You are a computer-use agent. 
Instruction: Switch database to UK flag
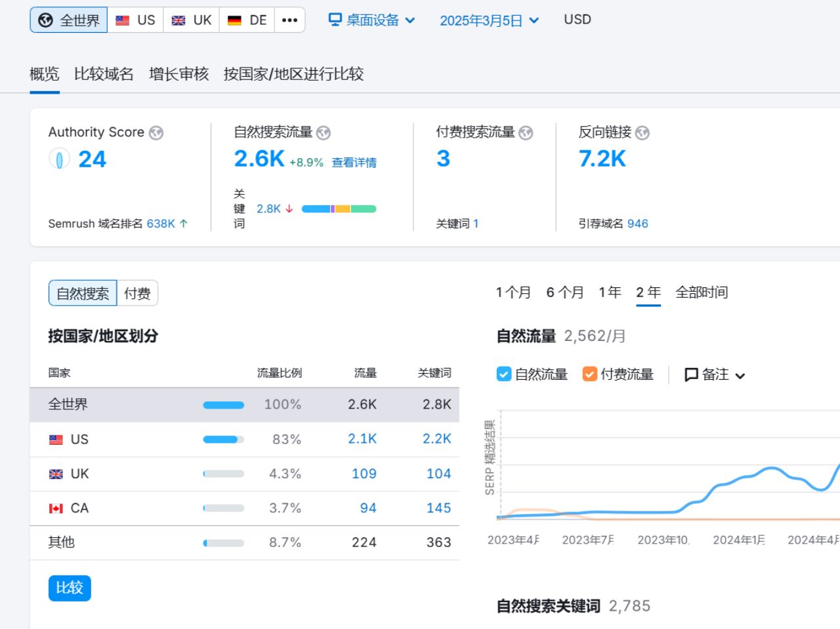[191, 20]
